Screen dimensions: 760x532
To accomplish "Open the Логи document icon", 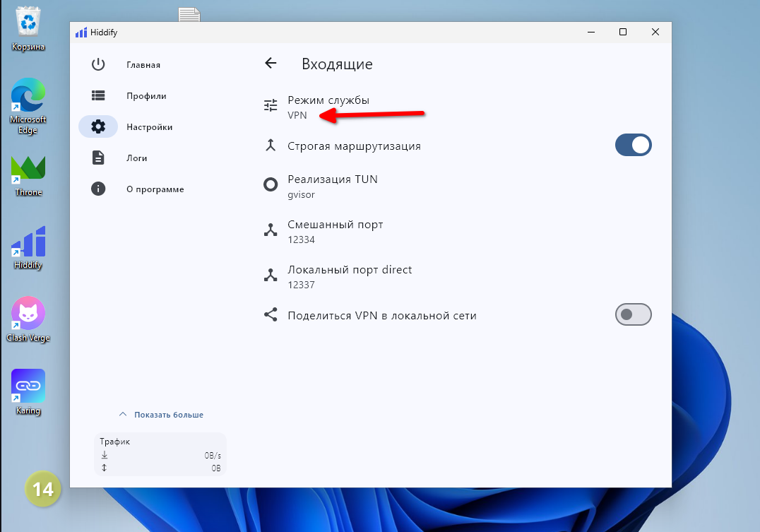I will (98, 158).
